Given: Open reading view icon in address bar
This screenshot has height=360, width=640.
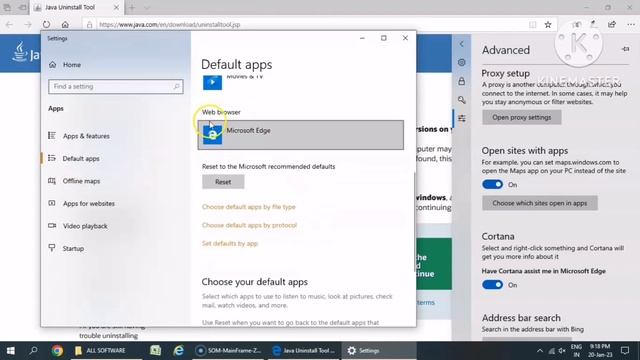Looking at the screenshot, I should click(533, 24).
